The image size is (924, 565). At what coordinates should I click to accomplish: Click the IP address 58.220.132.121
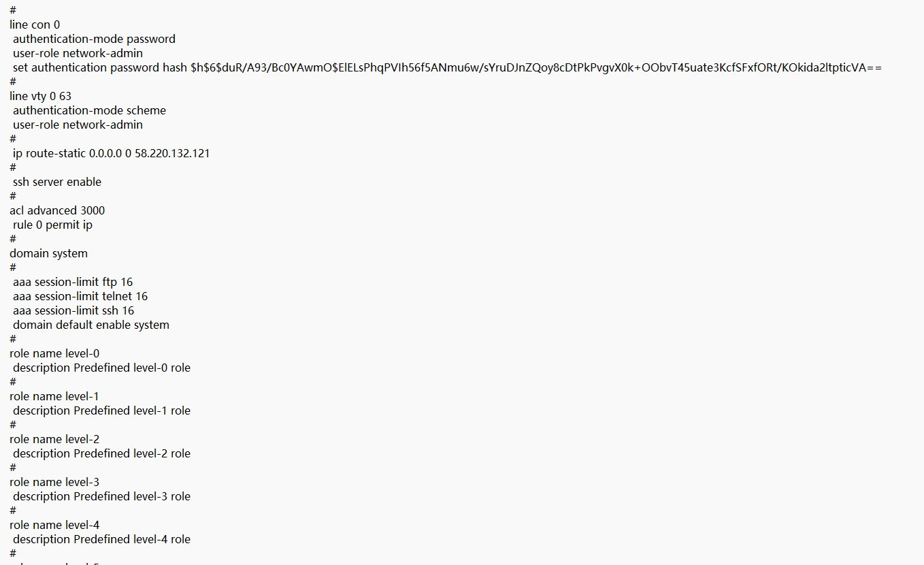[x=172, y=153]
